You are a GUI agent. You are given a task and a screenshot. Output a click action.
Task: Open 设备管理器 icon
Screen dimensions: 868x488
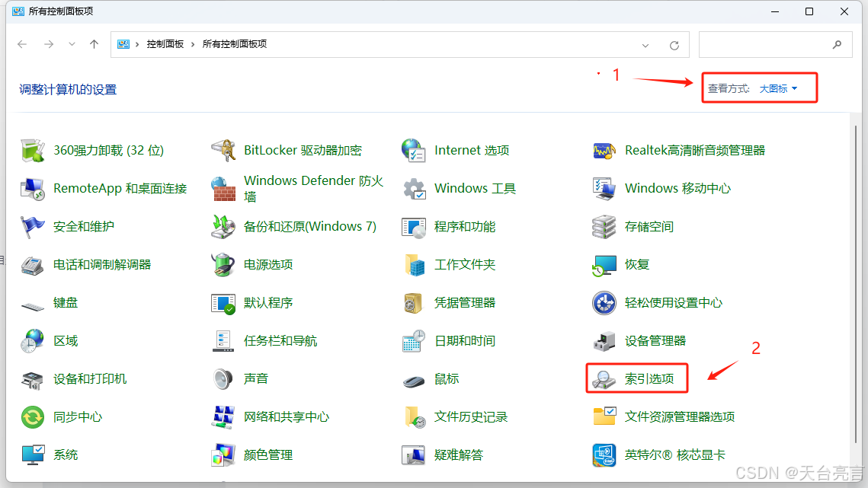tap(604, 341)
